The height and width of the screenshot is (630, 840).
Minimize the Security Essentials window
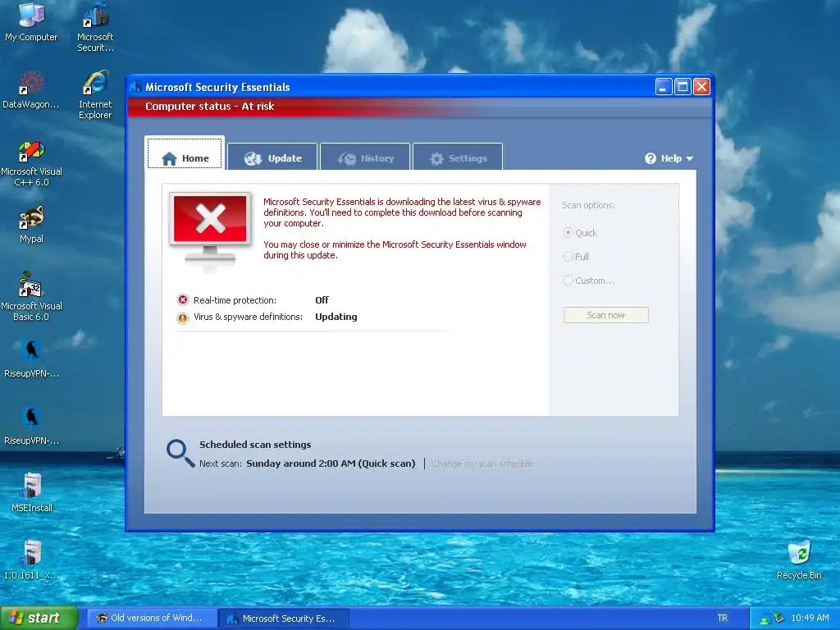coord(663,87)
